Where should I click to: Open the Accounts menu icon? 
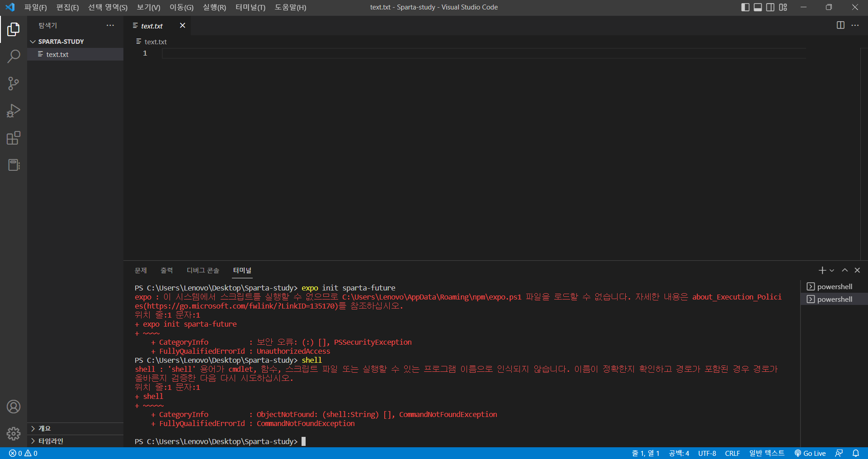[14, 407]
